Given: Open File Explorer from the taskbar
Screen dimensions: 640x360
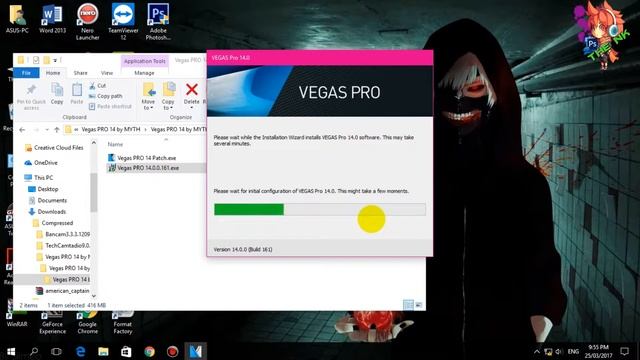Looking at the screenshot, I should click(103, 351).
